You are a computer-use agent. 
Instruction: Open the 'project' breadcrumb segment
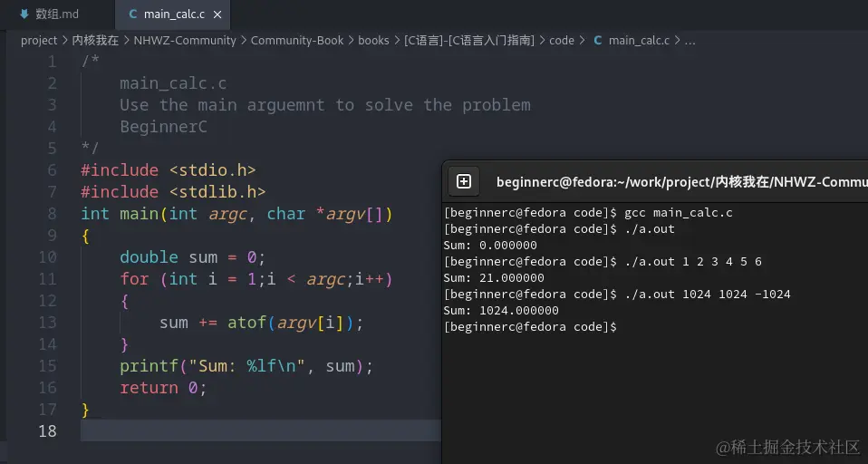click(x=39, y=41)
